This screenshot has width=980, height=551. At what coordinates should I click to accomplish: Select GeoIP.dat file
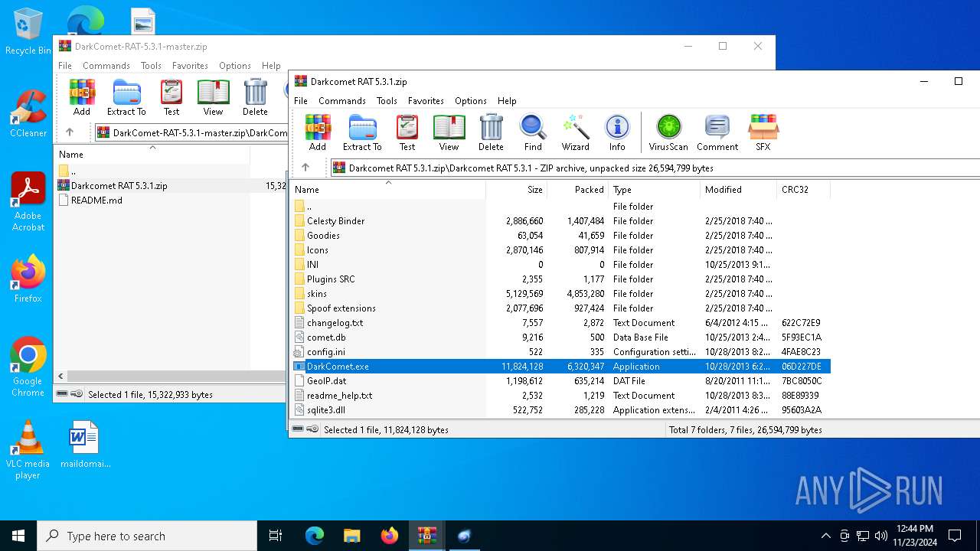tap(326, 380)
